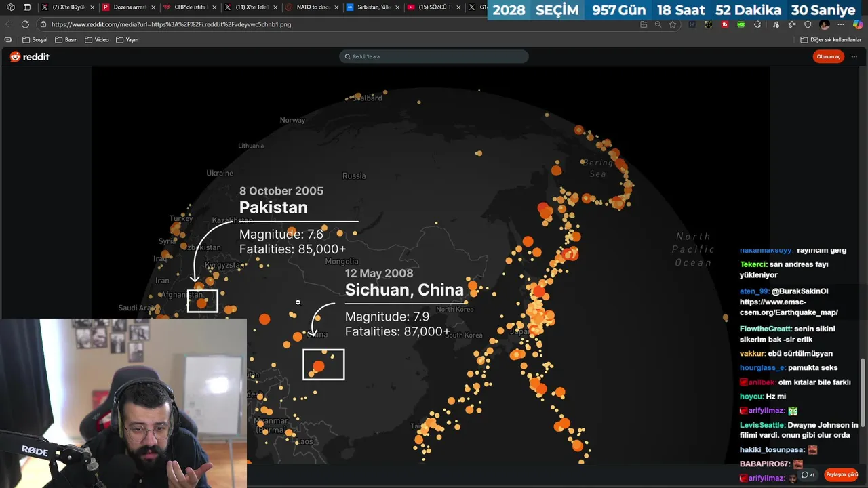Open the emsc-csem.org Earthquake_map link in chat
868x488 pixels.
pos(789,308)
